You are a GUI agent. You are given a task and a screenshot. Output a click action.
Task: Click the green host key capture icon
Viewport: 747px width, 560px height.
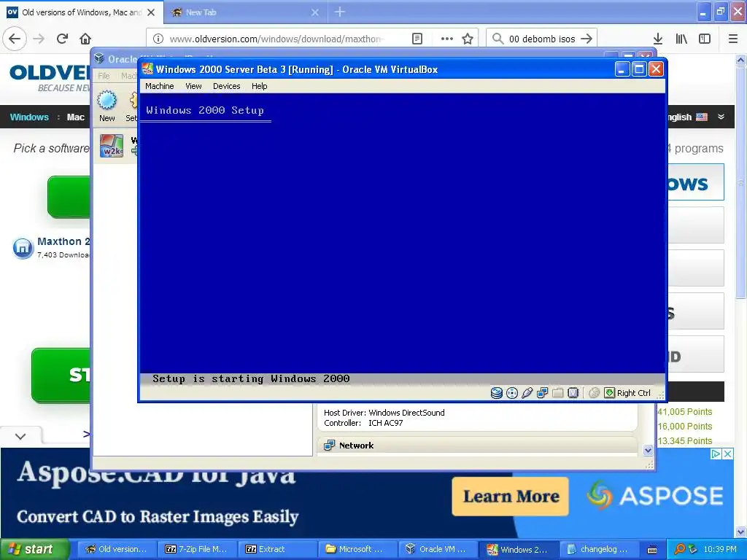[609, 393]
